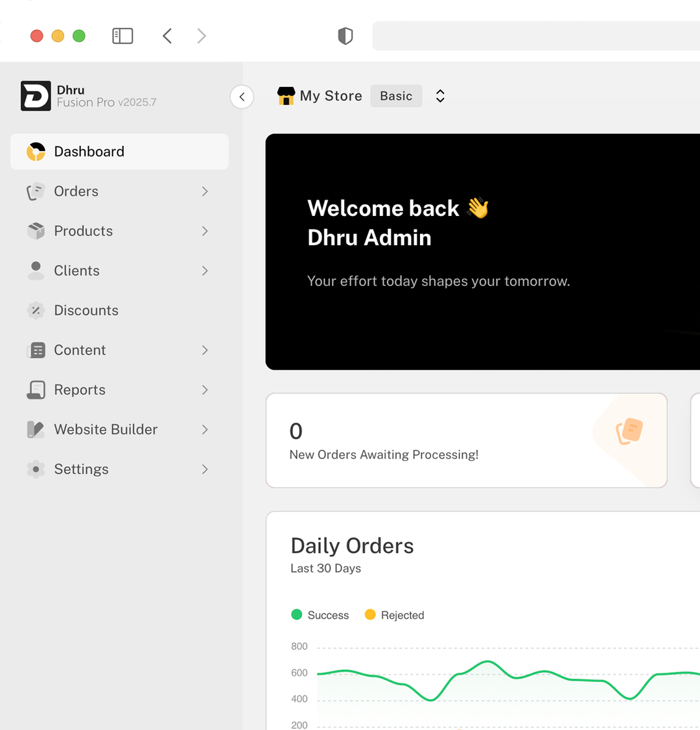Open the store switcher next to Basic
The width and height of the screenshot is (700, 730).
(440, 95)
